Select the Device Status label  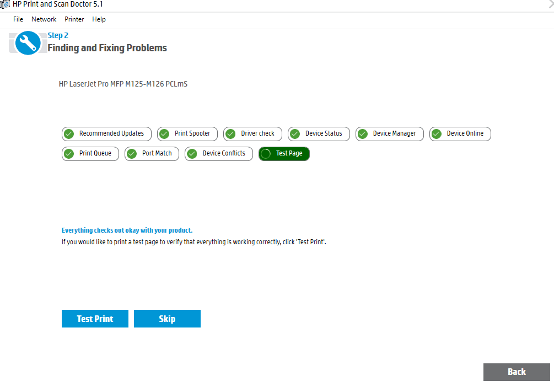click(324, 133)
